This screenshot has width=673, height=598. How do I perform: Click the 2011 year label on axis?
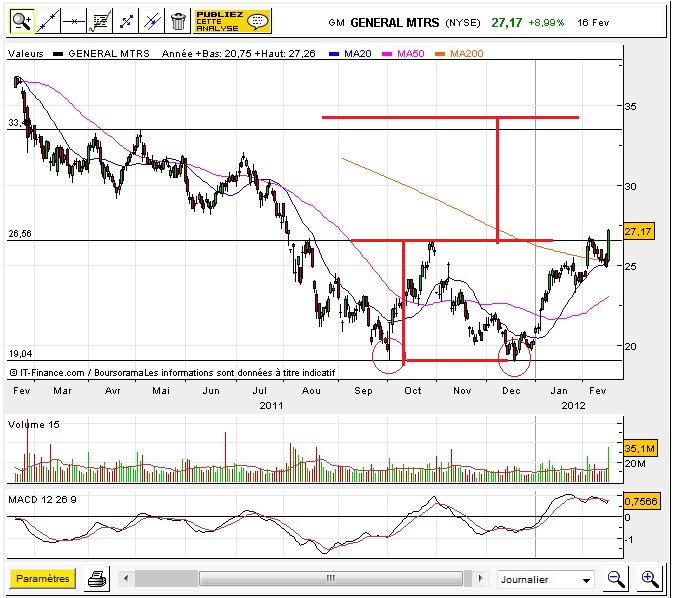(x=271, y=406)
